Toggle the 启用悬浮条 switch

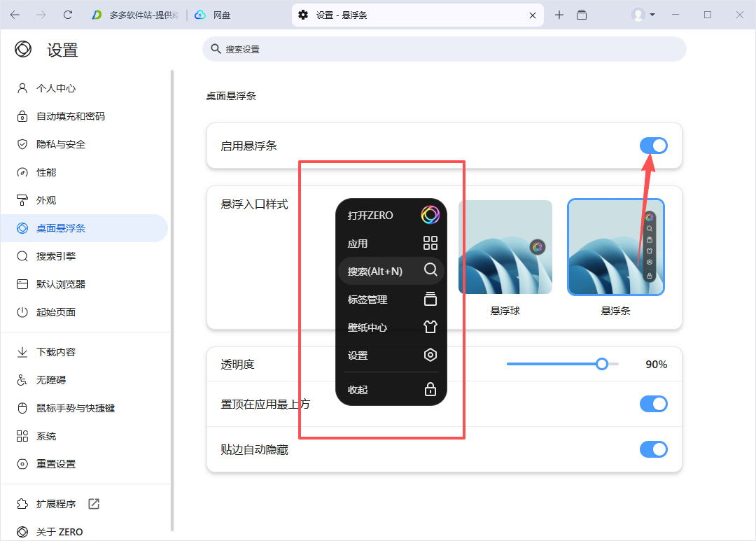coord(653,146)
